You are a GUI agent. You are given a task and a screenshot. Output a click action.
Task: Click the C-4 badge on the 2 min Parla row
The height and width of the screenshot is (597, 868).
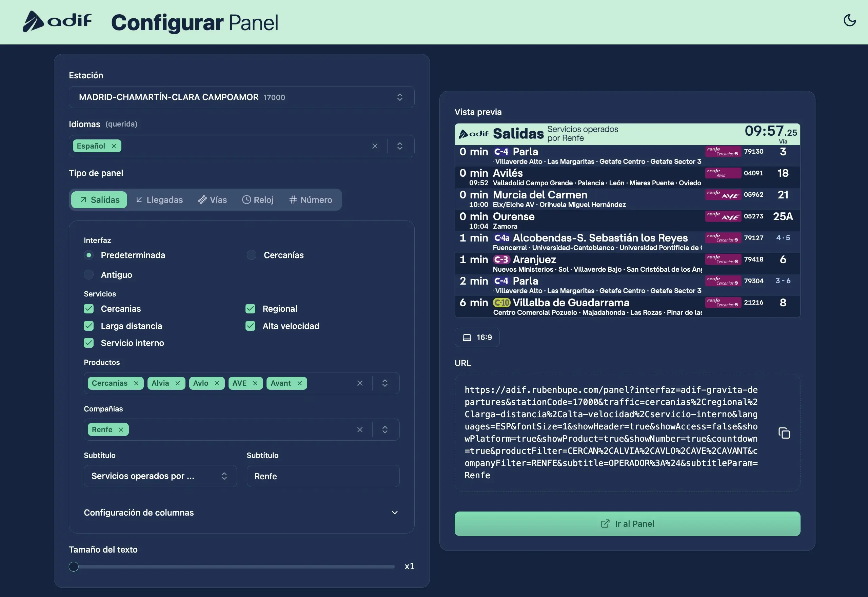501,281
